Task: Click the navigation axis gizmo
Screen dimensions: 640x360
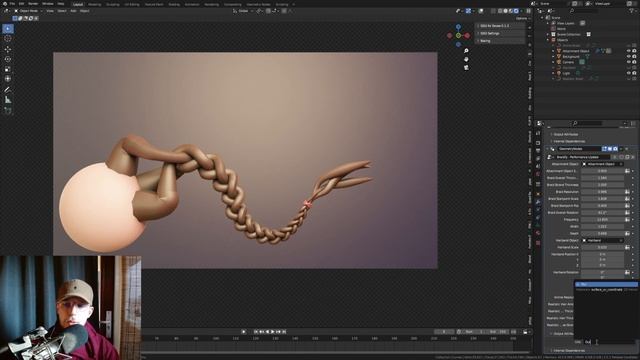Action: (x=458, y=36)
